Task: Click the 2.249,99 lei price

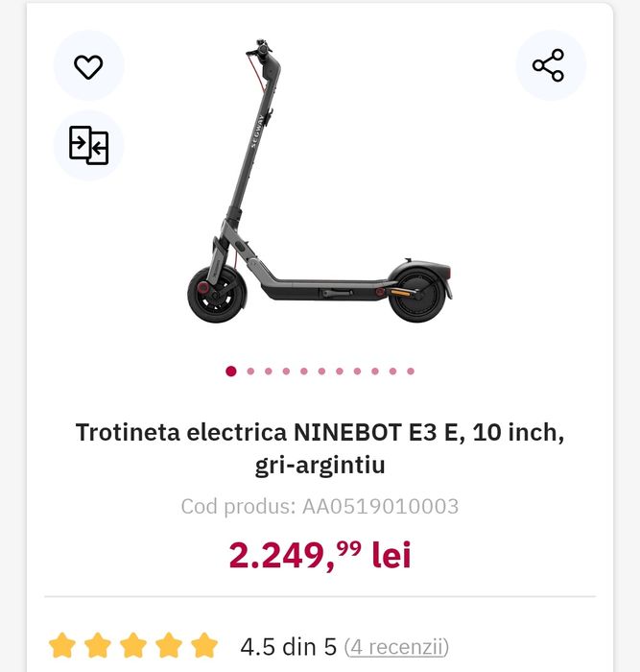Action: pos(320,554)
